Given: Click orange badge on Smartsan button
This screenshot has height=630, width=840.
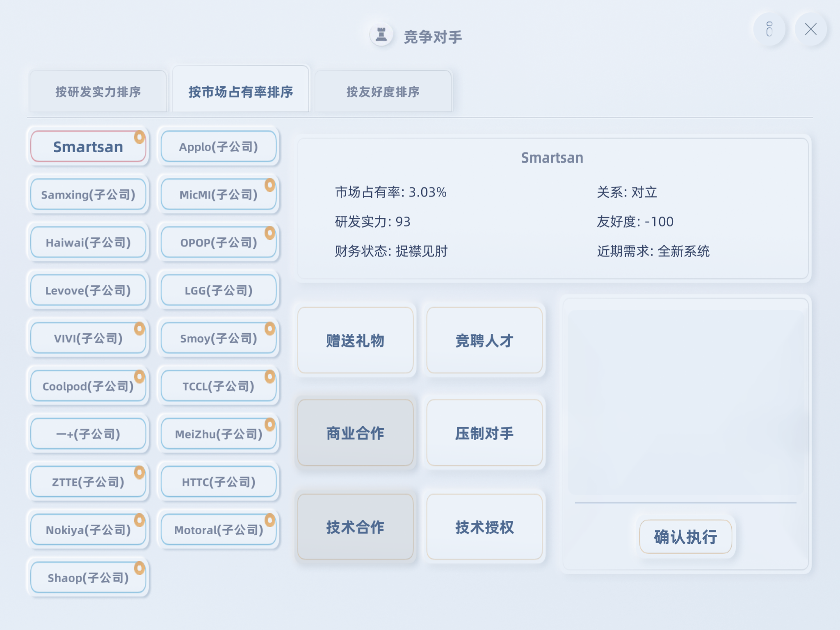Looking at the screenshot, I should tap(139, 137).
